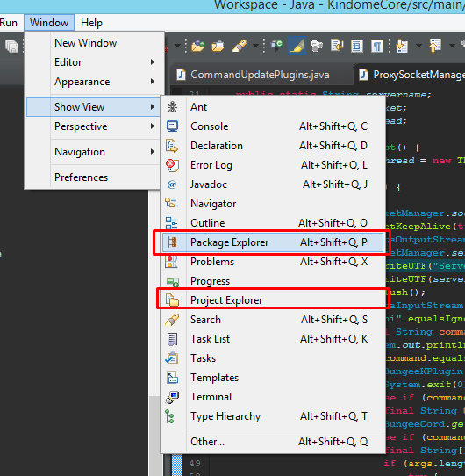Click the Outline view icon
Image resolution: width=465 pixels, height=476 pixels.
pyautogui.click(x=172, y=223)
